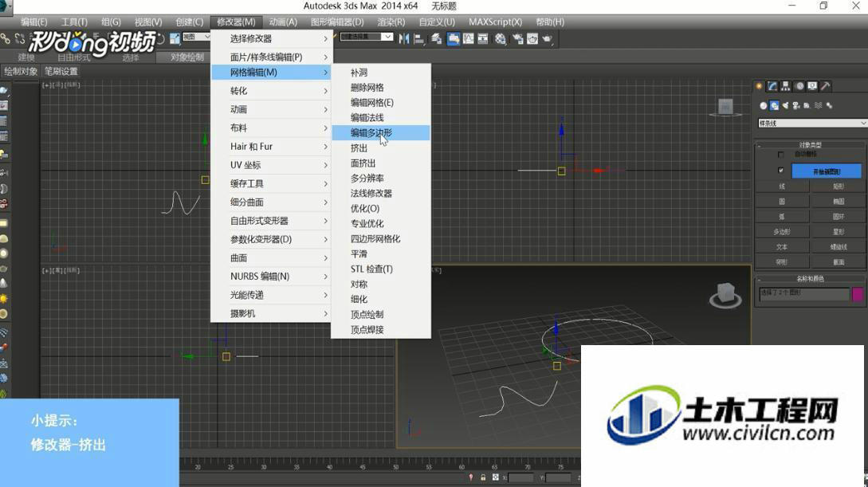The image size is (868, 487).
Task: Click the 绘制对象 panel button
Action: (x=21, y=72)
